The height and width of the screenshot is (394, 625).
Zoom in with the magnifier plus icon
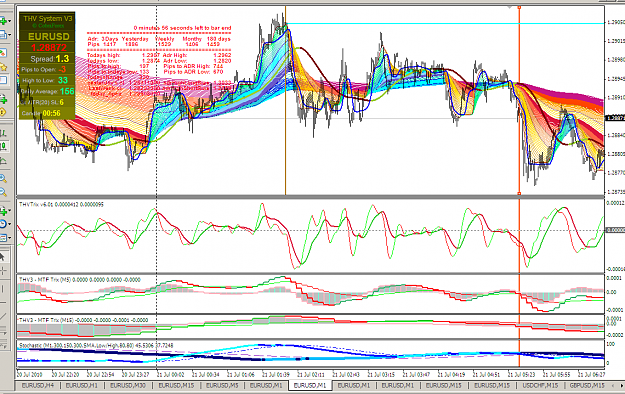click(x=3, y=178)
